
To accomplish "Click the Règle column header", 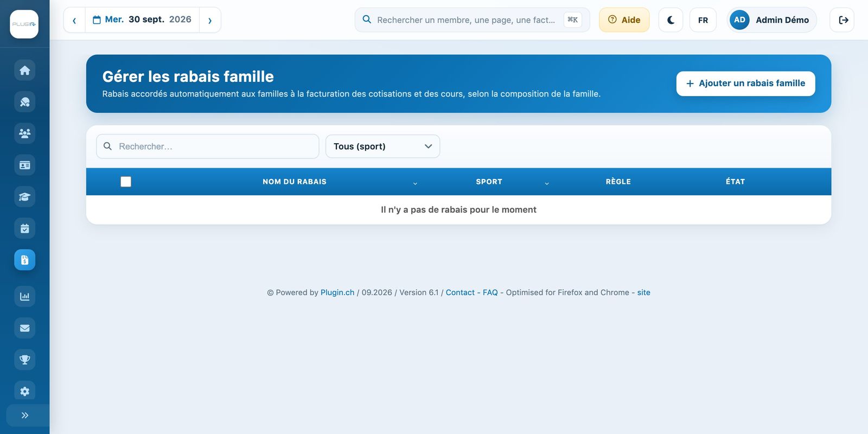I will [618, 182].
